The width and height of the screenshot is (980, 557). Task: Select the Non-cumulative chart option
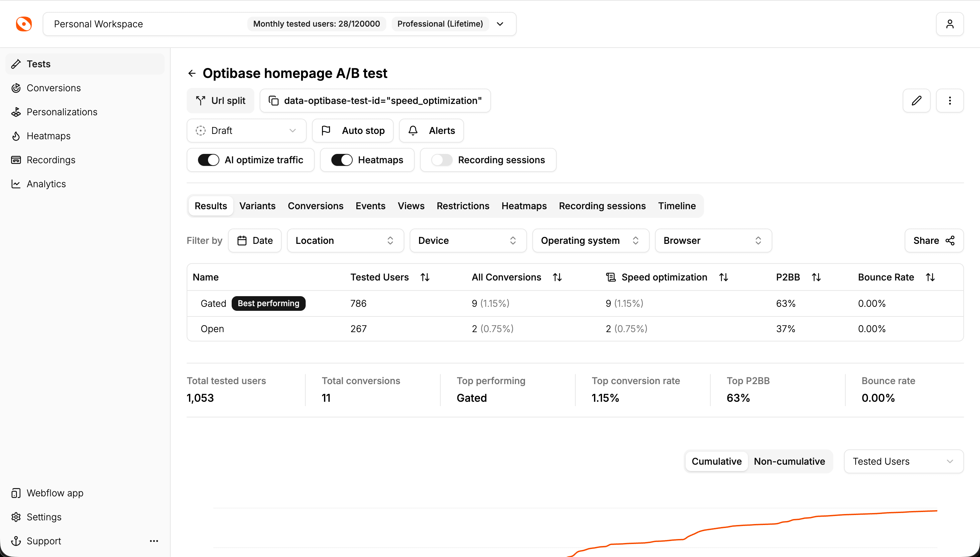pos(789,461)
